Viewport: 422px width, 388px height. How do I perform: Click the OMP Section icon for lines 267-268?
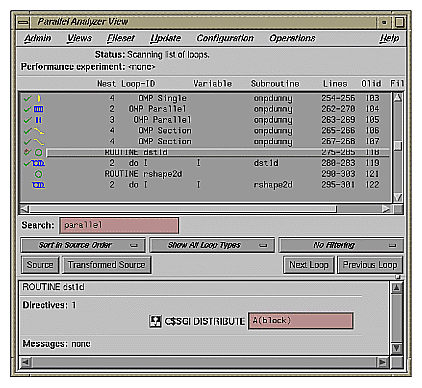coord(39,142)
